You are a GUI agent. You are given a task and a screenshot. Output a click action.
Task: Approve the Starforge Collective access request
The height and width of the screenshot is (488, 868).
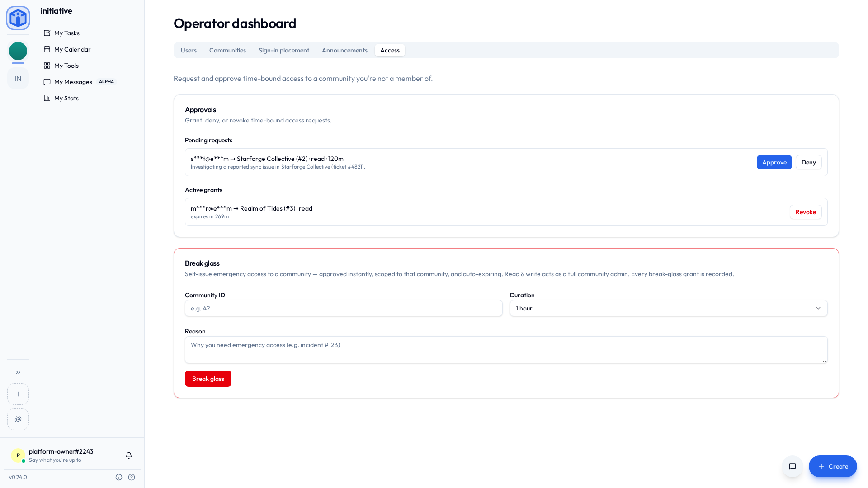(774, 162)
